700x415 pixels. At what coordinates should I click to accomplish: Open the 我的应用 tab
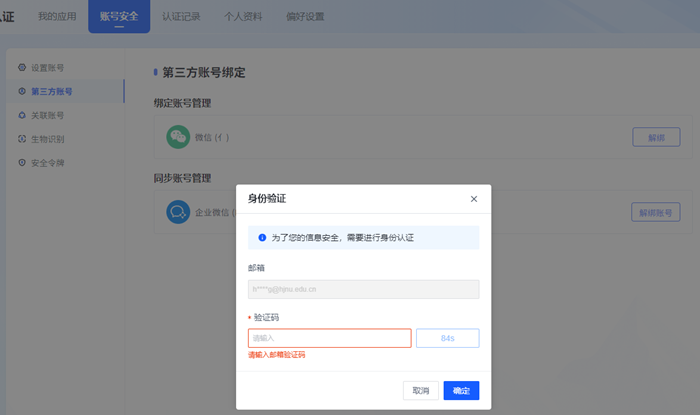click(57, 16)
